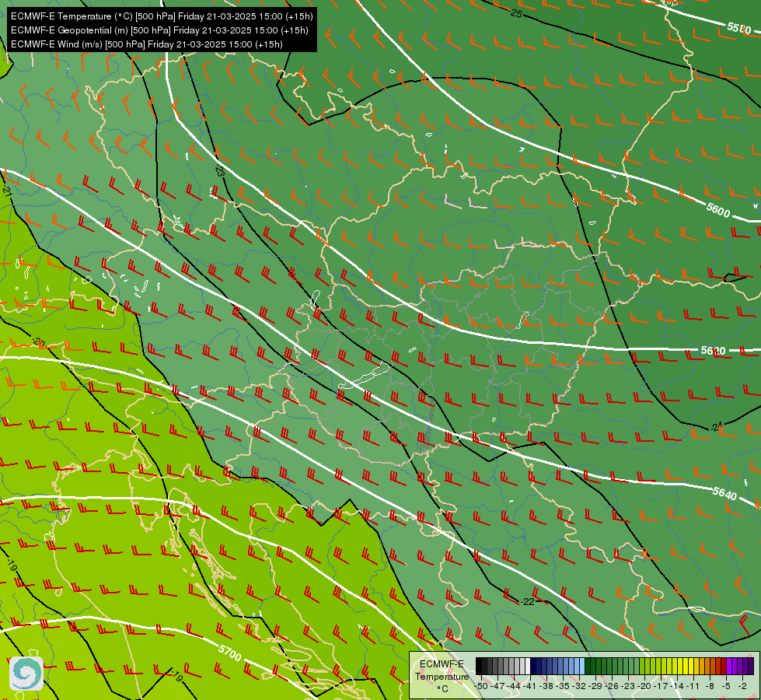Click the -23 legend tick label
This screenshot has height=700, width=761.
tap(628, 686)
